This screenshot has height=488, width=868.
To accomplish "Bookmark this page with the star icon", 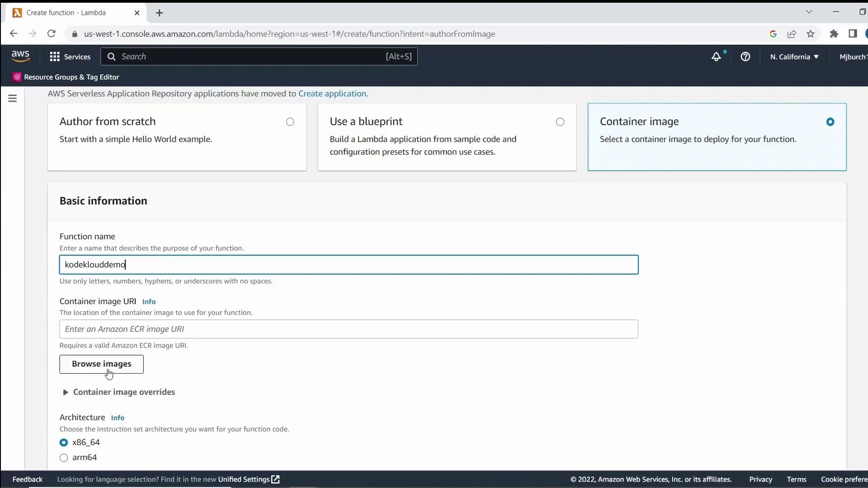I will (x=811, y=34).
